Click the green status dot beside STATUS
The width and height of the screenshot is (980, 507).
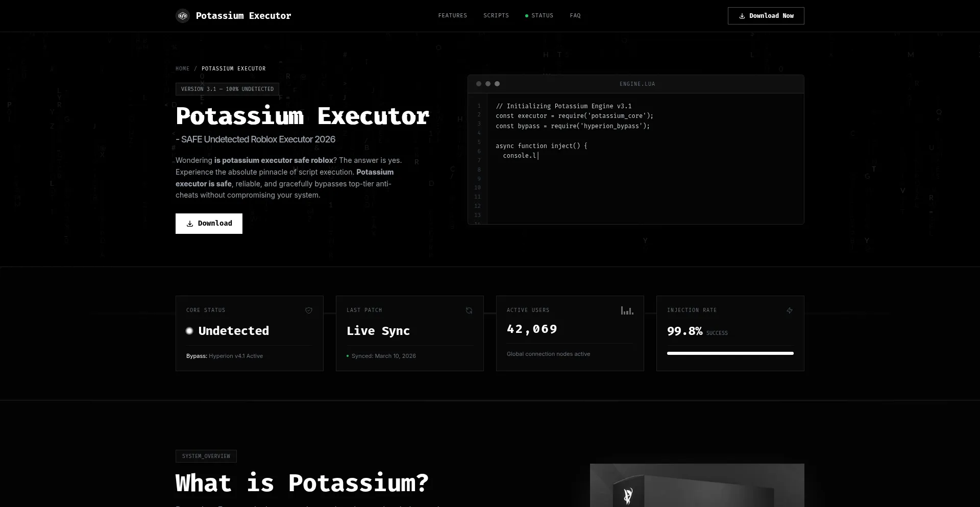tap(527, 16)
